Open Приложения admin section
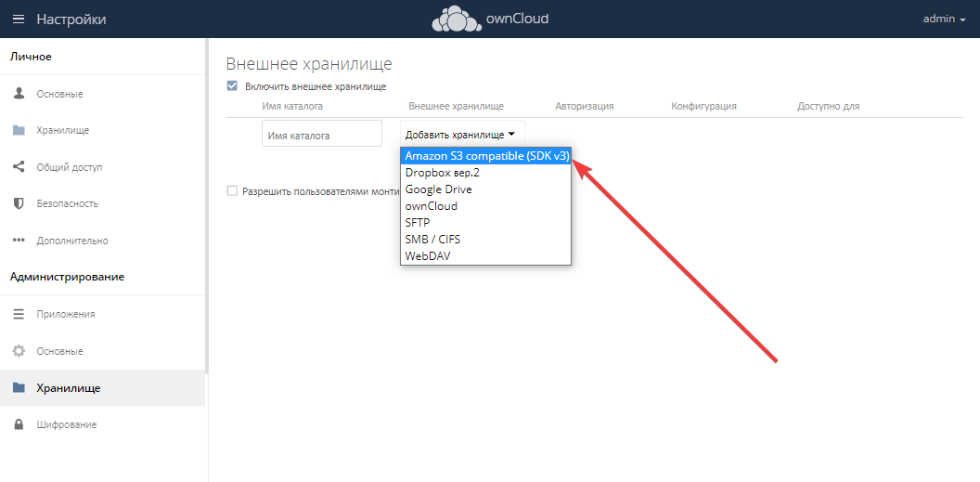Screen dimensions: 980x482 coord(102,314)
